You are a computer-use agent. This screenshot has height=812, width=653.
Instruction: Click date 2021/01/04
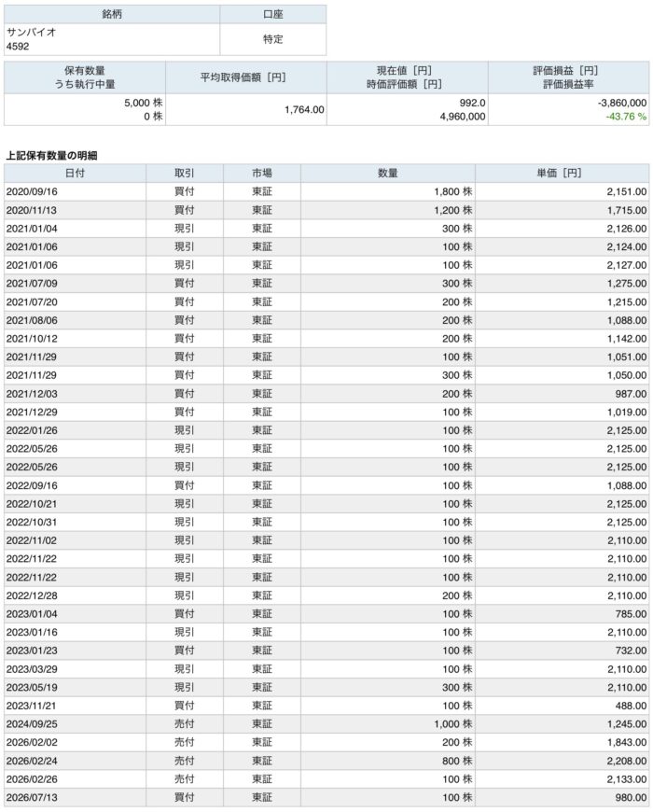click(32, 229)
